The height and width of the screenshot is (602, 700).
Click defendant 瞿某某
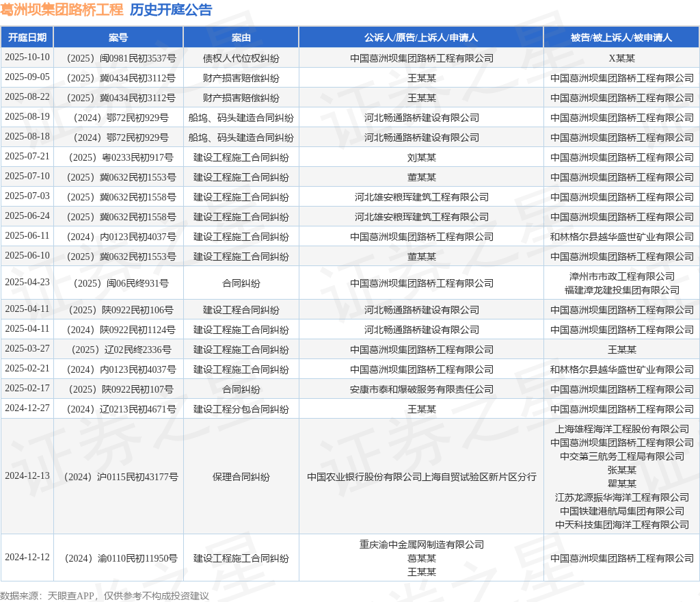tap(621, 484)
